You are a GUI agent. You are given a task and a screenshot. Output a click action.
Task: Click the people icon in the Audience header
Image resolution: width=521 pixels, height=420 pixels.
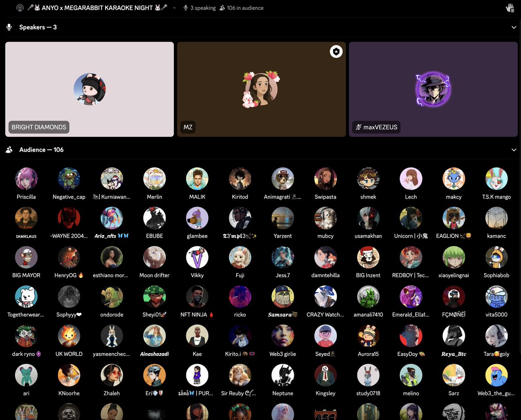[x=9, y=149]
